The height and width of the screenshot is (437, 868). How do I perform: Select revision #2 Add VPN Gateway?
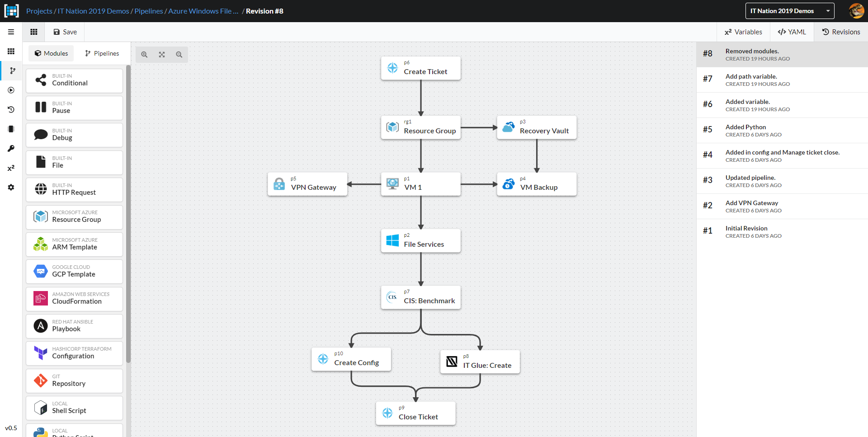[782, 207]
